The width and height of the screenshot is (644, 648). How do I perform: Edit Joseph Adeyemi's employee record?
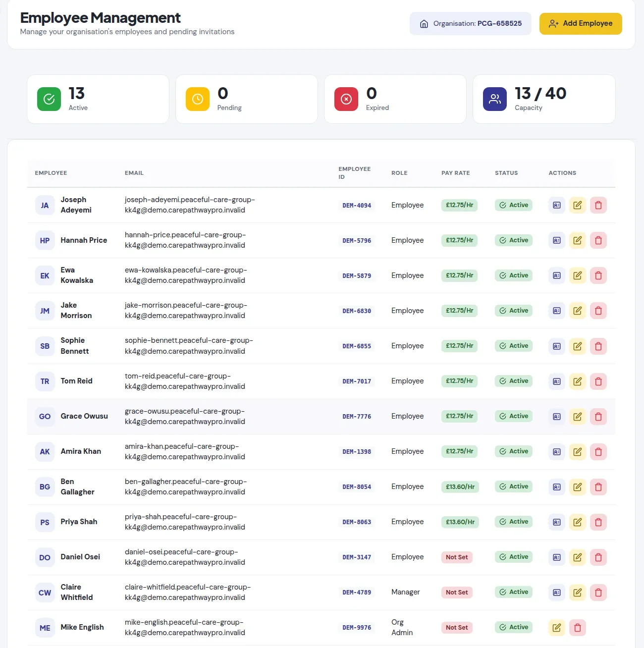(578, 205)
